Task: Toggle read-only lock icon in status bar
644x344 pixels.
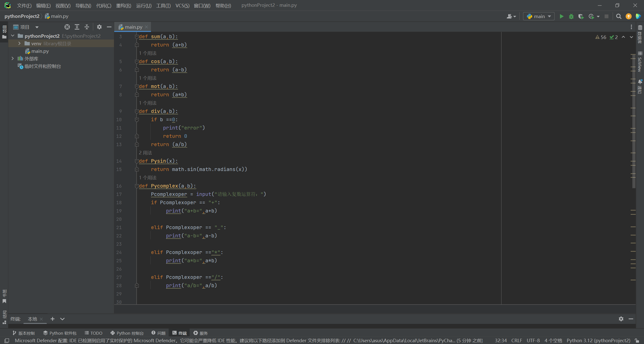Action: pyautogui.click(x=637, y=340)
